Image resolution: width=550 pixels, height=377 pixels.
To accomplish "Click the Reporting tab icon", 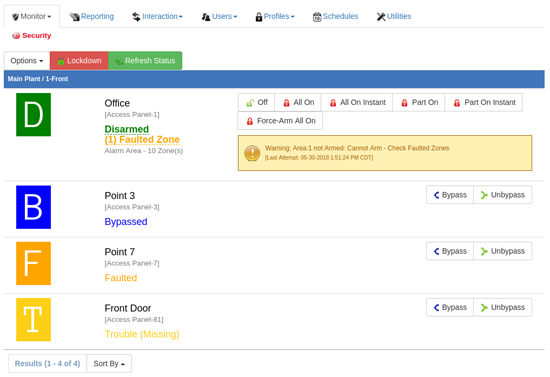I will click(74, 17).
